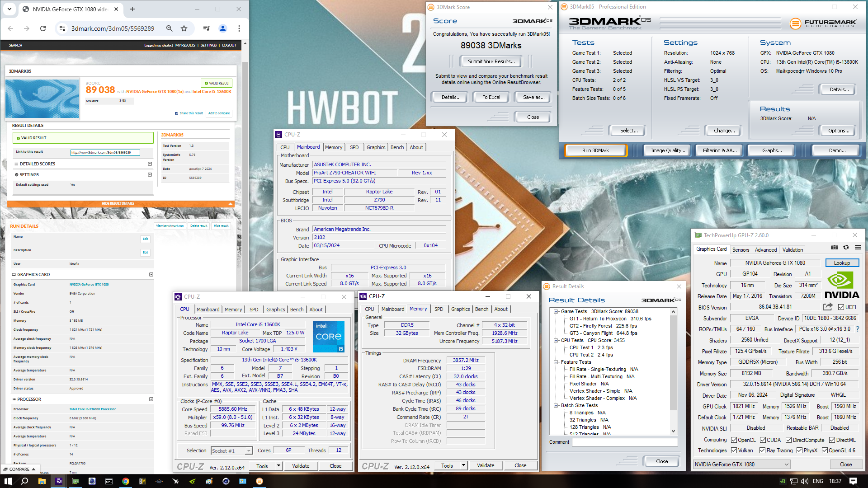Open Socket #1 selection combo box
The height and width of the screenshot is (488, 868).
tap(231, 451)
